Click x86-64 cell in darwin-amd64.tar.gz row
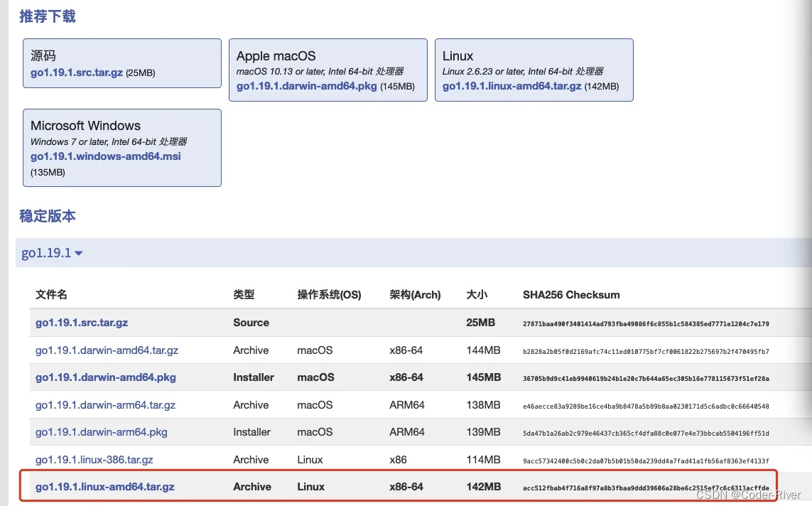Screen dimensions: 812x506 coord(406,350)
